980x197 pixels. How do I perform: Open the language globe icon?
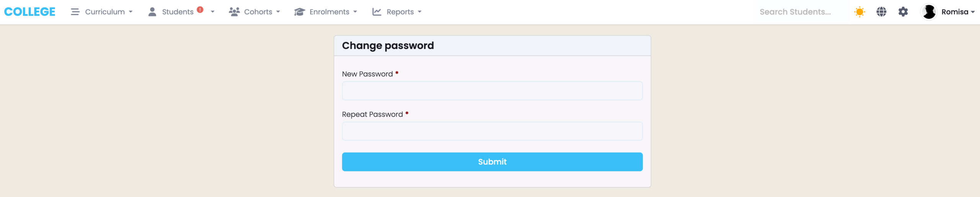[x=881, y=12]
